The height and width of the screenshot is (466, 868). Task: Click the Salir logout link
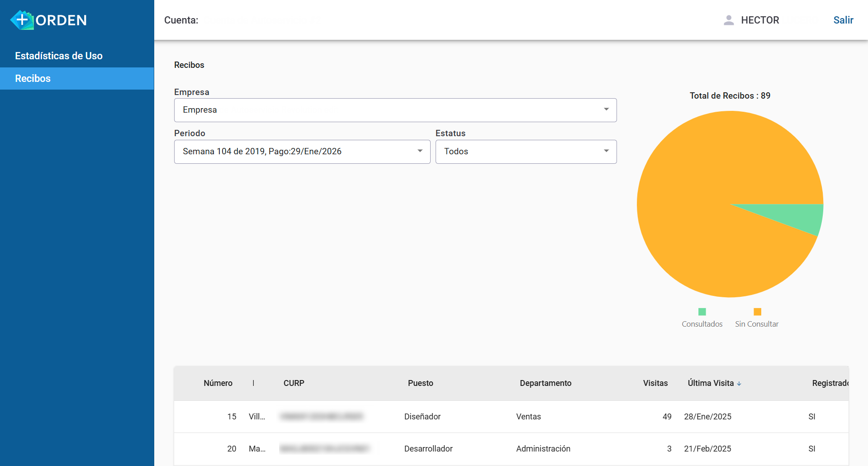pos(843,20)
